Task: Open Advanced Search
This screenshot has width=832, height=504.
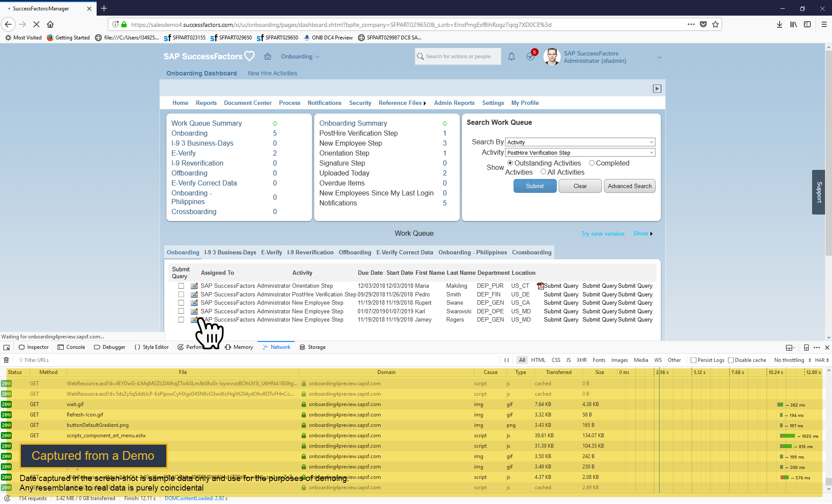Action: (630, 186)
